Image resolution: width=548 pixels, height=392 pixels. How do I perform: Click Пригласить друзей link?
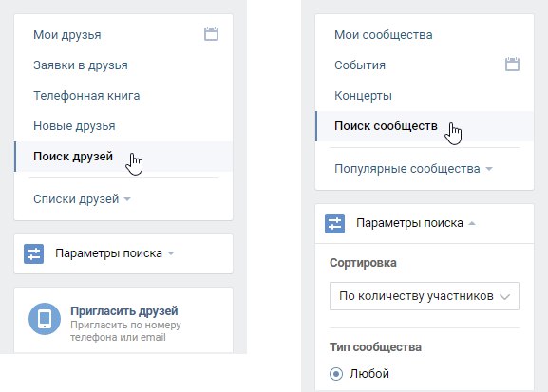click(124, 311)
